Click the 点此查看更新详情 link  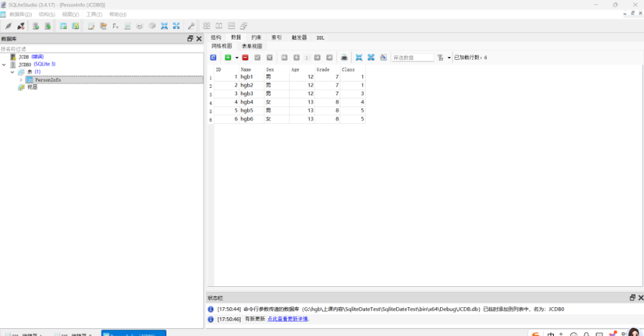click(x=287, y=318)
